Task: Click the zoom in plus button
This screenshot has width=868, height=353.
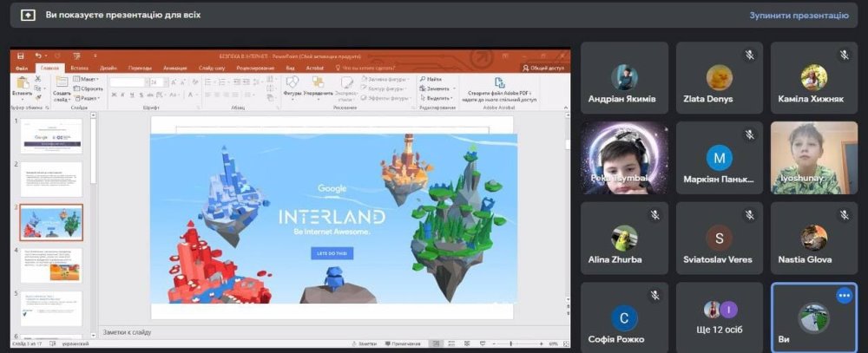Action: pyautogui.click(x=542, y=343)
